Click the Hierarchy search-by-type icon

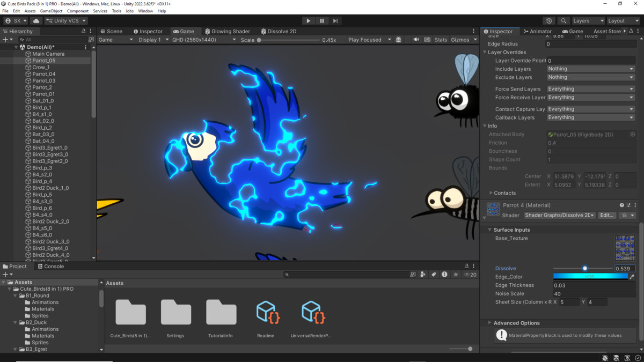click(x=91, y=40)
